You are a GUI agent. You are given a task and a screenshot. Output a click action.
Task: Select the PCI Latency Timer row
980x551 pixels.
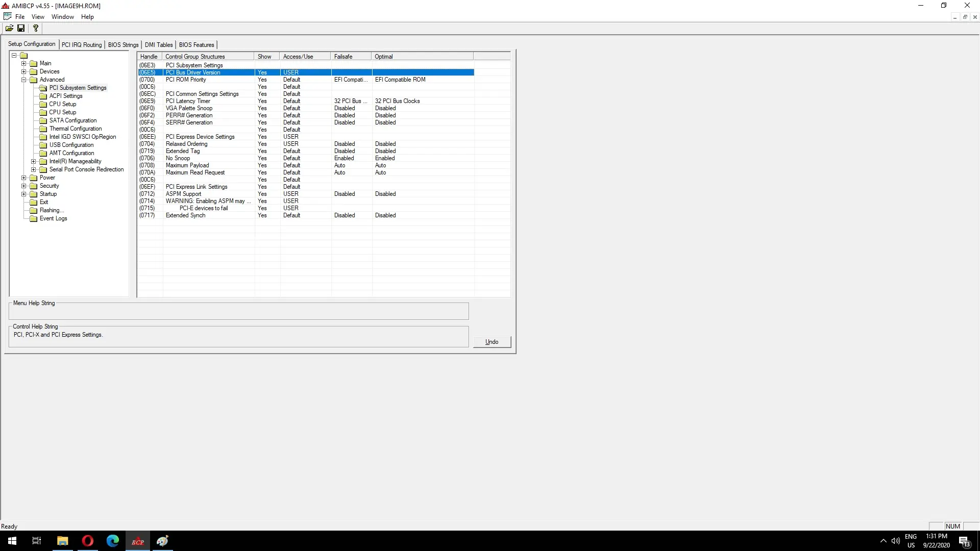[306, 101]
